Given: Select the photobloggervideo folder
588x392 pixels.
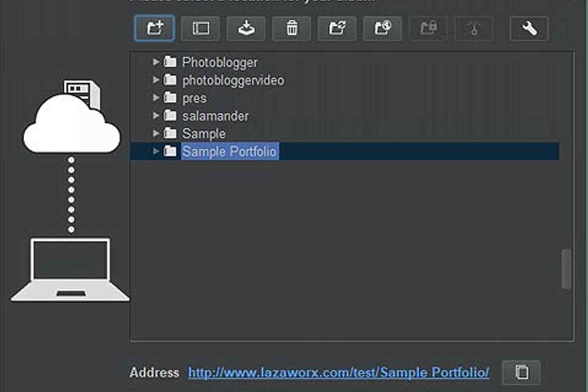Looking at the screenshot, I should point(233,80).
